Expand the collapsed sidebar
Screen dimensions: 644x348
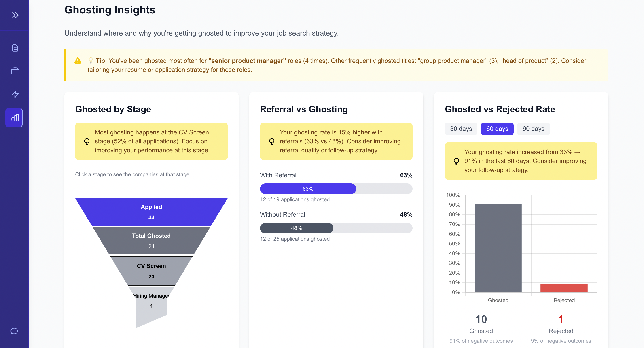click(15, 15)
